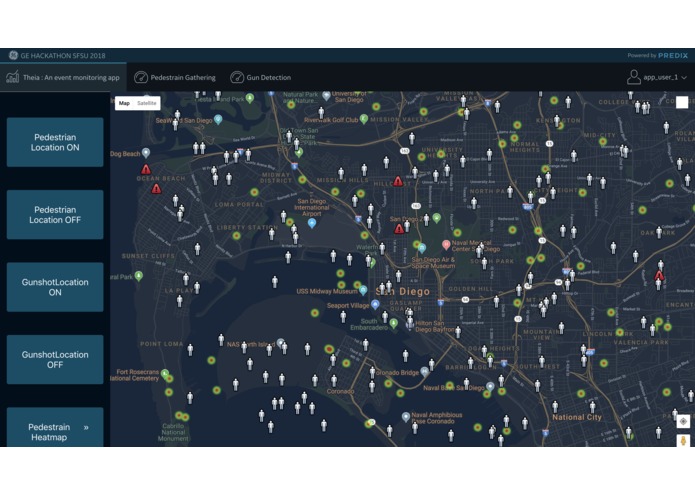The image size is (695, 494).
Task: Click the Naval Medical Center pin
Action: point(446,244)
